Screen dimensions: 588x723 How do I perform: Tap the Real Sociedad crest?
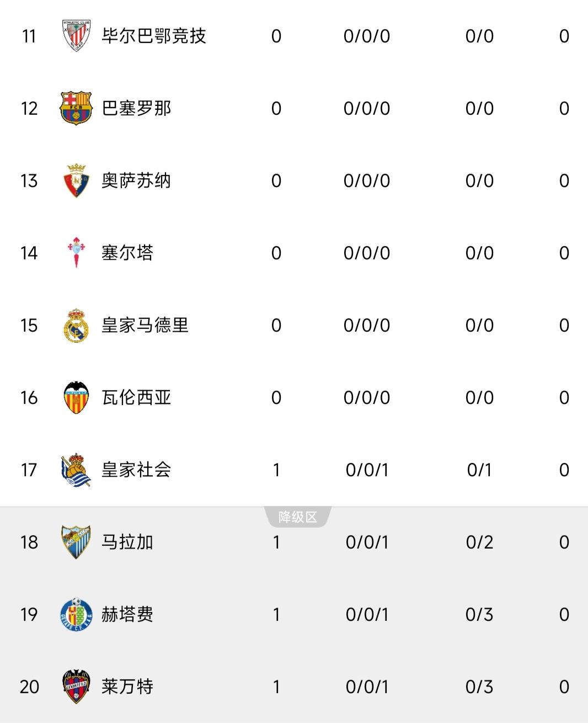[76, 470]
